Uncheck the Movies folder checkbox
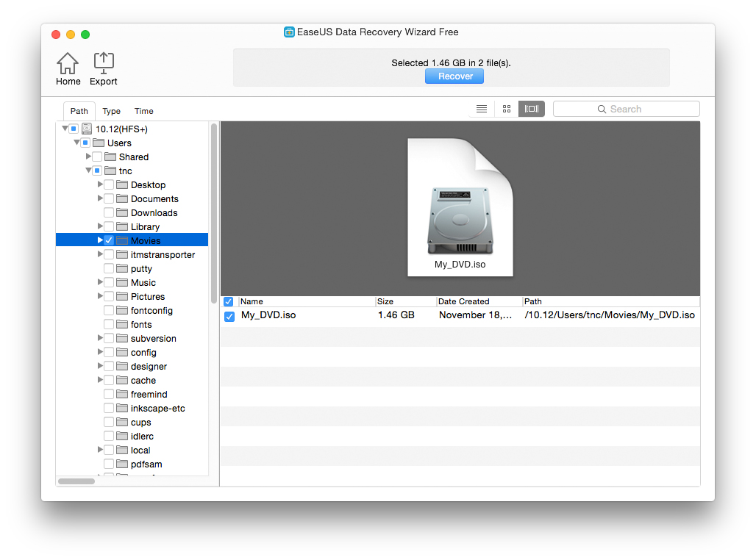The height and width of the screenshot is (560, 756). [109, 240]
